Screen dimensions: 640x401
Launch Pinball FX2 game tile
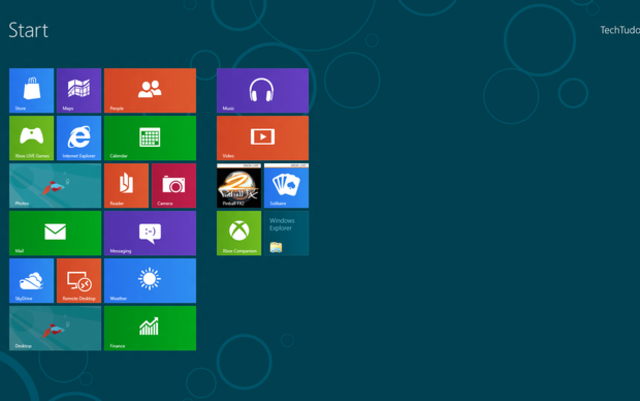pyautogui.click(x=239, y=186)
